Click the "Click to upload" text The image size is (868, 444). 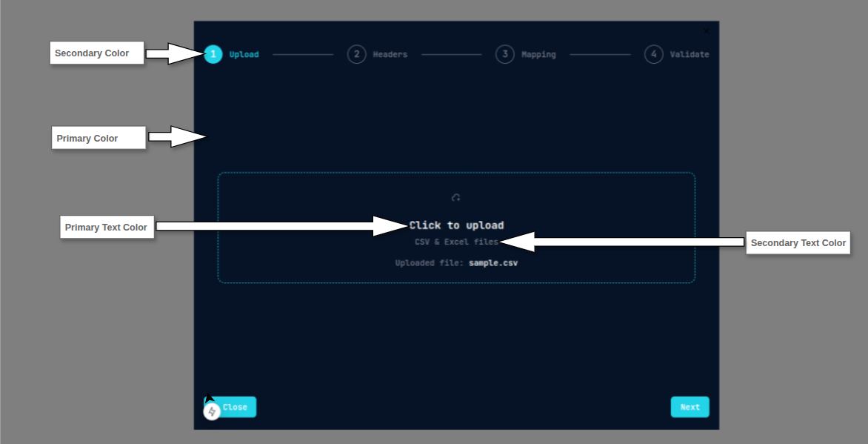[x=456, y=225]
